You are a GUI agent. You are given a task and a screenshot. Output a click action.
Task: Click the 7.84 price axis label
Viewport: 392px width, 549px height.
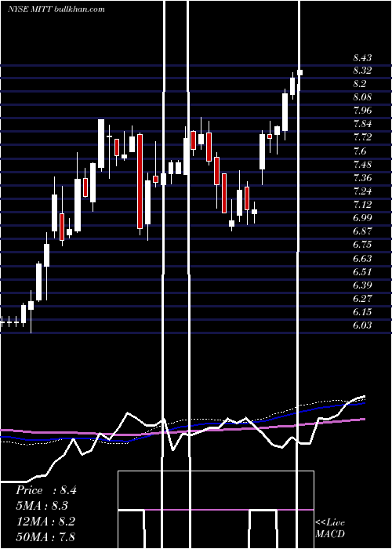coord(362,124)
